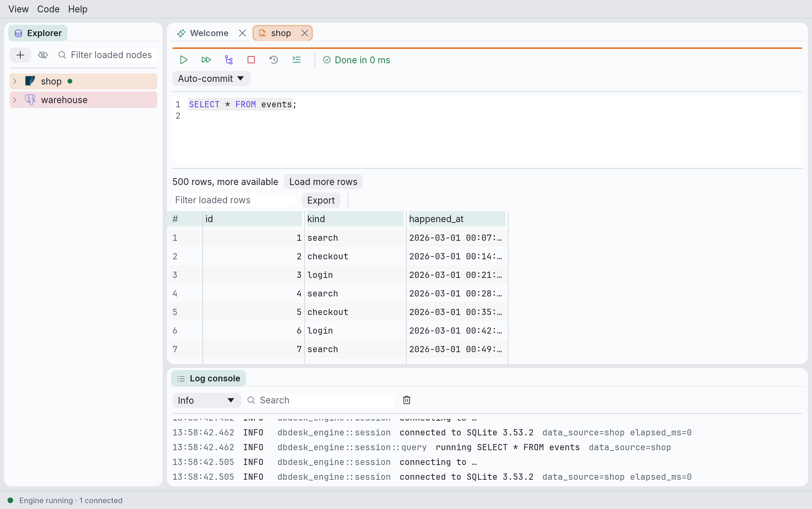812x509 pixels.
Task: Stop query execution with red square
Action: coord(251,60)
